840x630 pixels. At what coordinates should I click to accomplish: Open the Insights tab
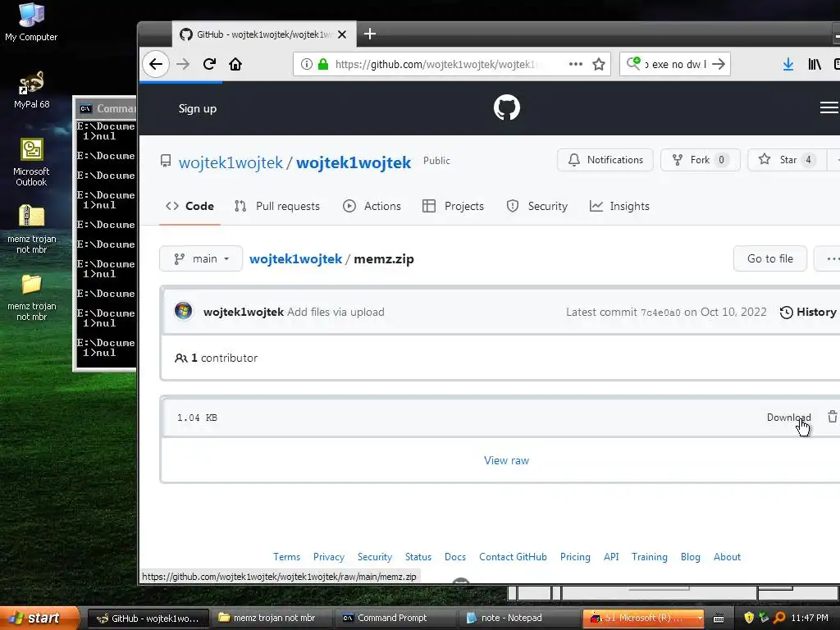point(619,206)
